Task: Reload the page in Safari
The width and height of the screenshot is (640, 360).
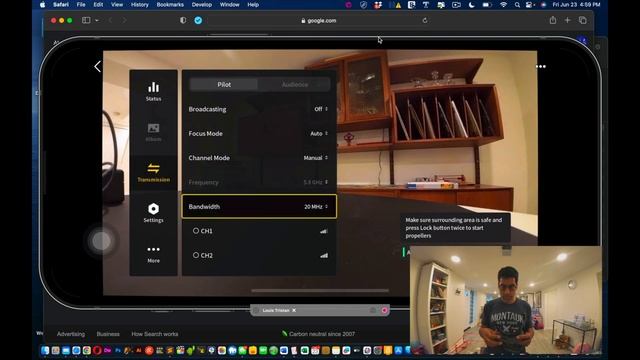Action: pos(425,20)
